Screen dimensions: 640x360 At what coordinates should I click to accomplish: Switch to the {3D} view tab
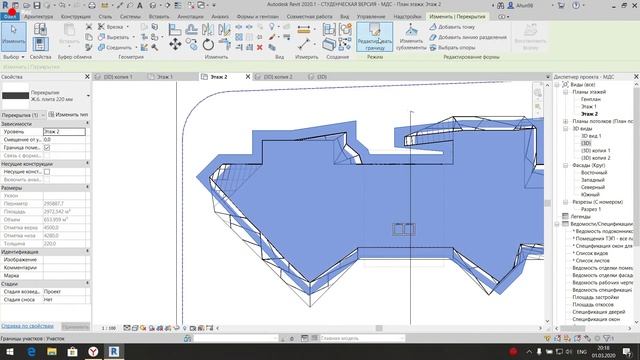(322, 77)
